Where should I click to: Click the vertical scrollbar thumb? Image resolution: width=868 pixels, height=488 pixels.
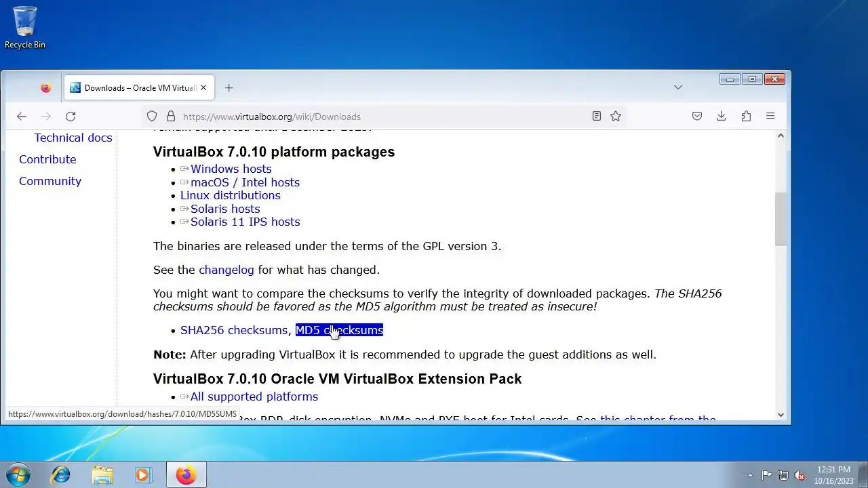[781, 219]
